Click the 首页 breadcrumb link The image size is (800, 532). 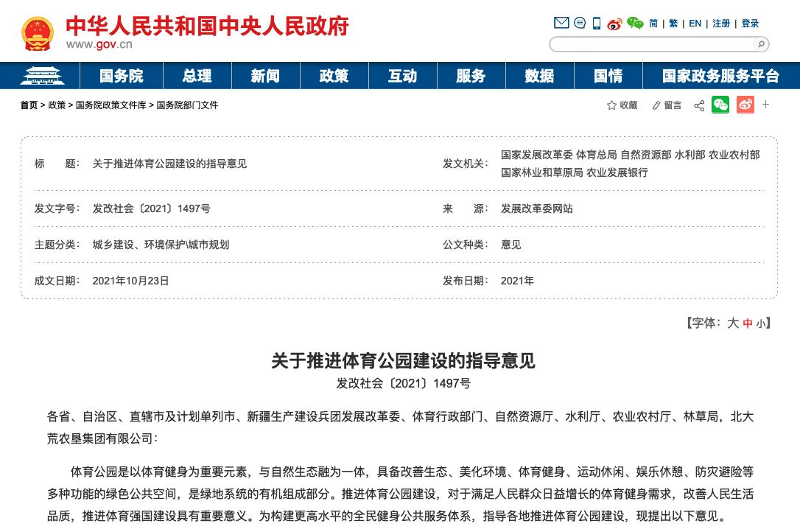(x=29, y=105)
